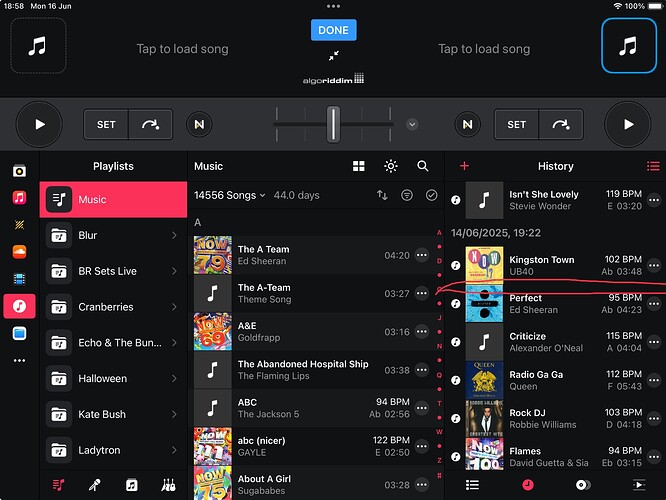The image size is (666, 500).
Task: Tap the collapse arrows icon below DONE
Action: pyautogui.click(x=333, y=56)
